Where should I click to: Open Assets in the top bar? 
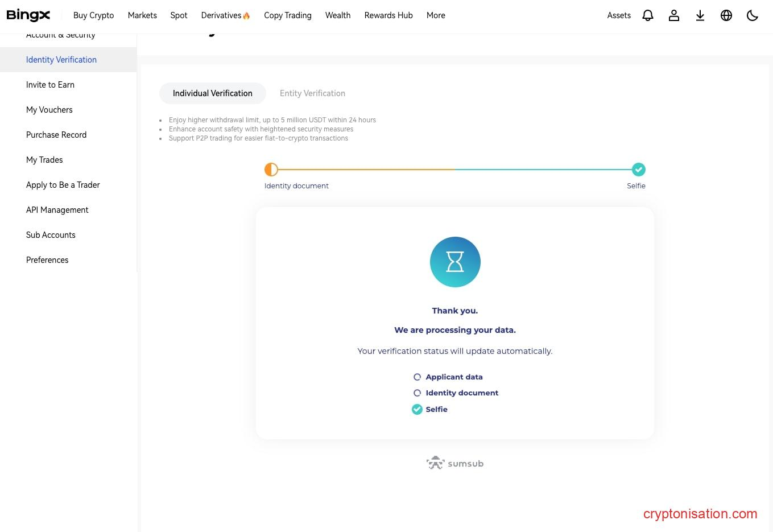tap(619, 15)
